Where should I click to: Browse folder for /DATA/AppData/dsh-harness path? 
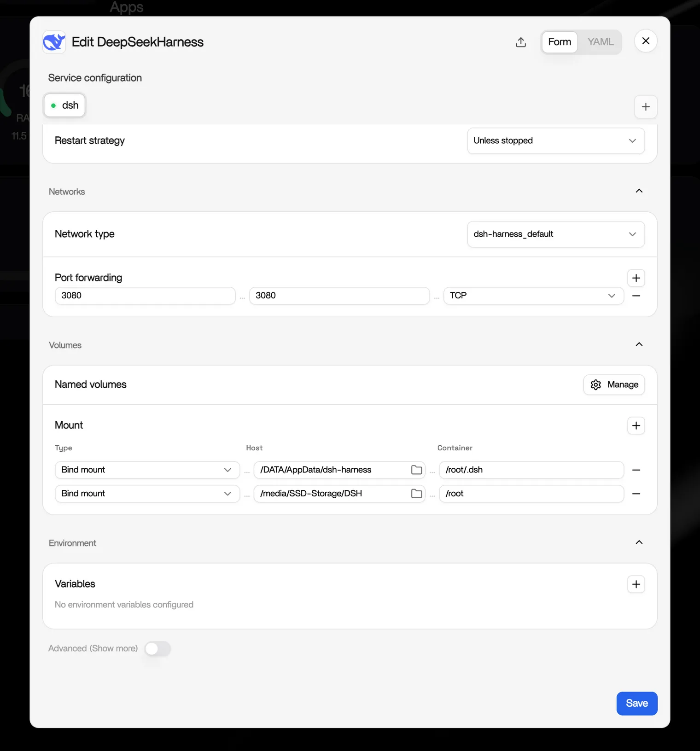416,470
